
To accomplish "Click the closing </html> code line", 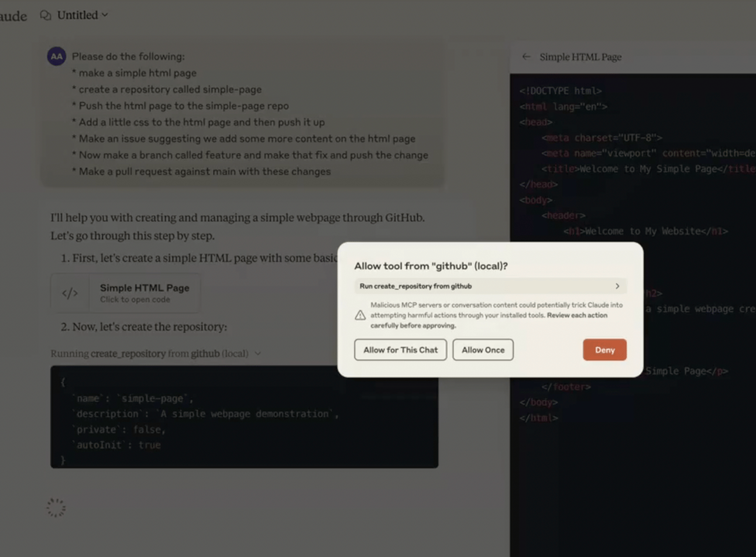I will coord(539,418).
